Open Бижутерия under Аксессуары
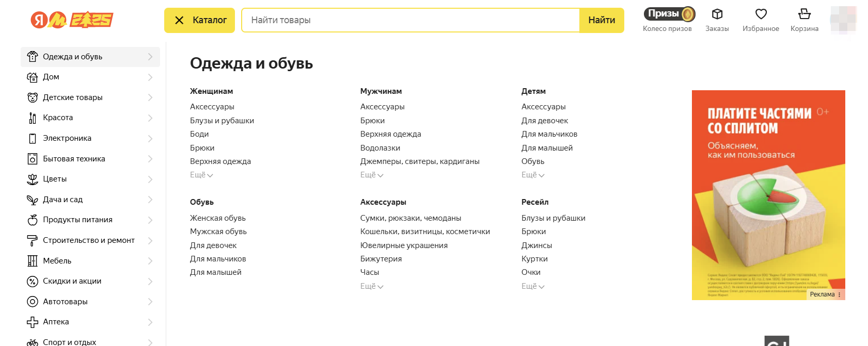 (381, 259)
